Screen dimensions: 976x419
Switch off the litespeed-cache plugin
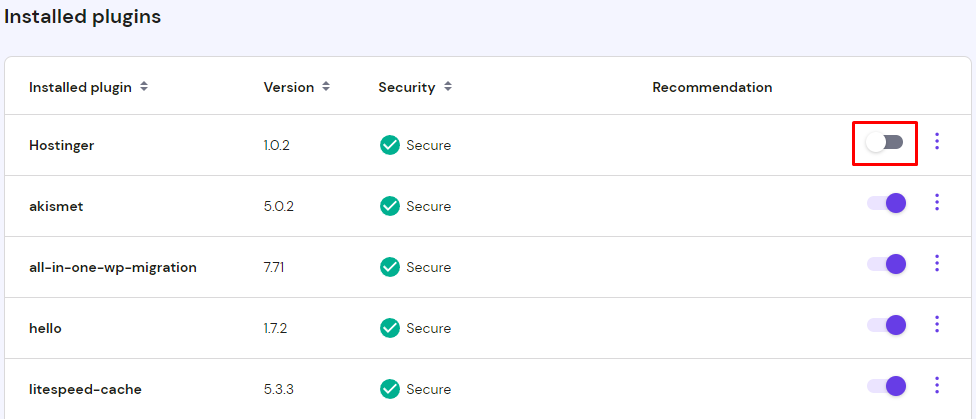pos(886,386)
